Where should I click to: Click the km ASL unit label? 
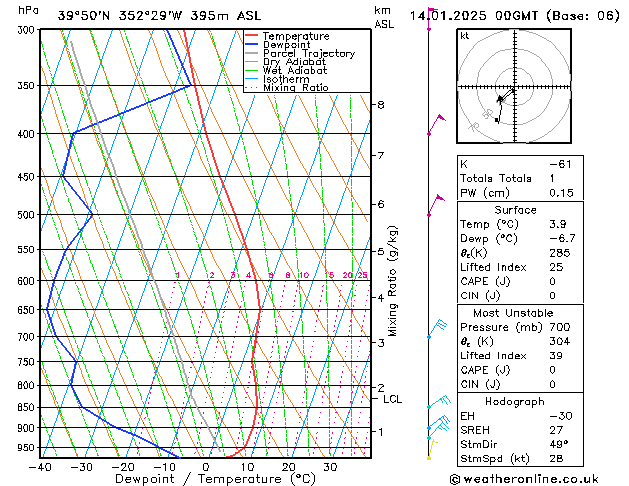(384, 17)
